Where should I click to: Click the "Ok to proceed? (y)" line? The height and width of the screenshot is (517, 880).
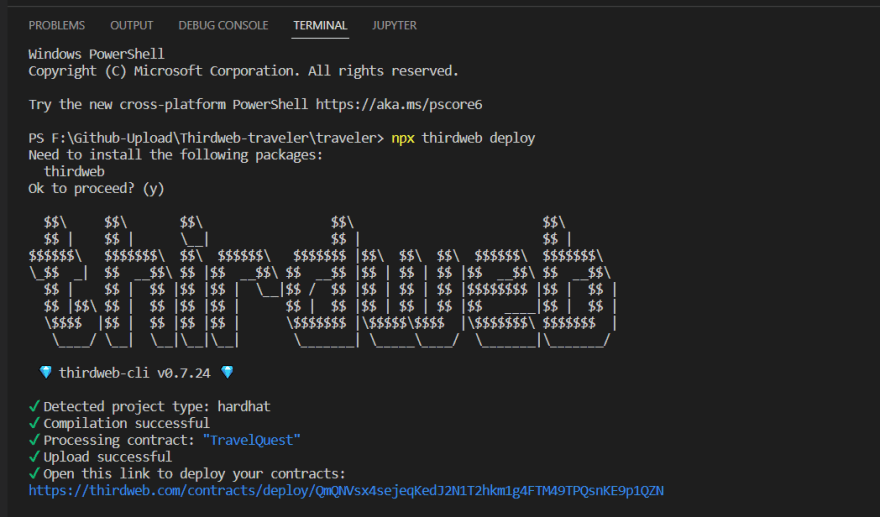click(x=96, y=188)
